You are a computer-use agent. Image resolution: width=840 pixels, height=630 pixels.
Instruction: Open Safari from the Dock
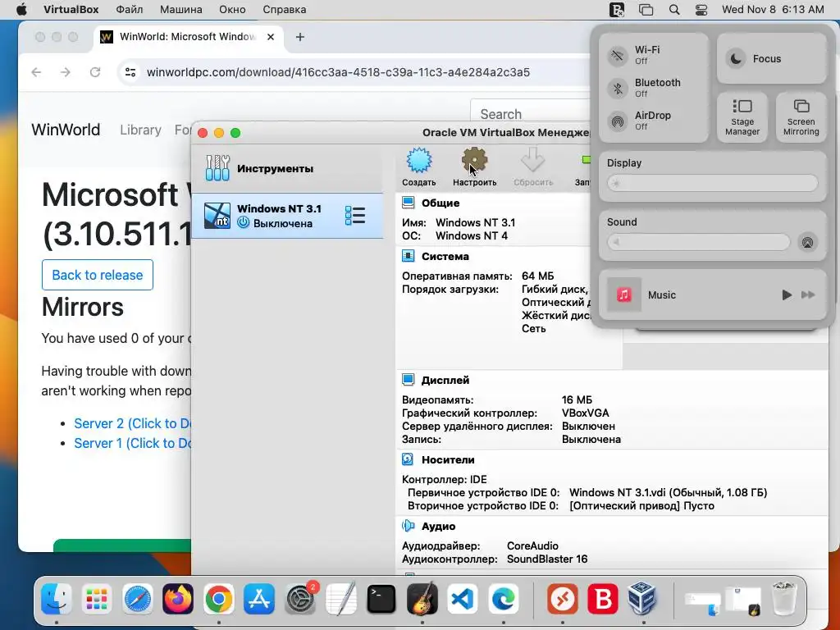138,599
